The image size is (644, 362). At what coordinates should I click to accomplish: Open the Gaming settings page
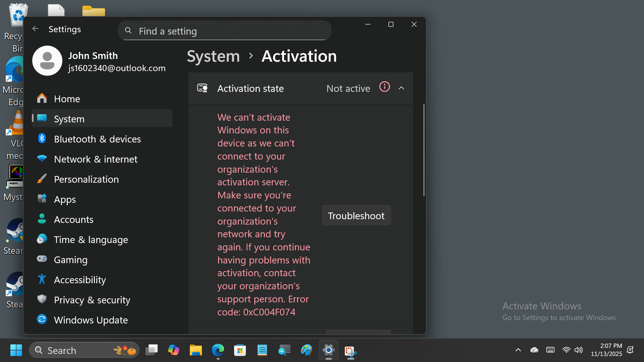(x=70, y=259)
